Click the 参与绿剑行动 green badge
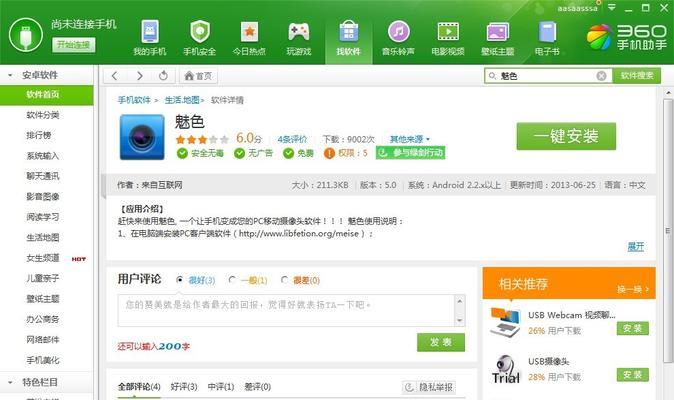Image resolution: width=674 pixels, height=400 pixels. coord(411,153)
